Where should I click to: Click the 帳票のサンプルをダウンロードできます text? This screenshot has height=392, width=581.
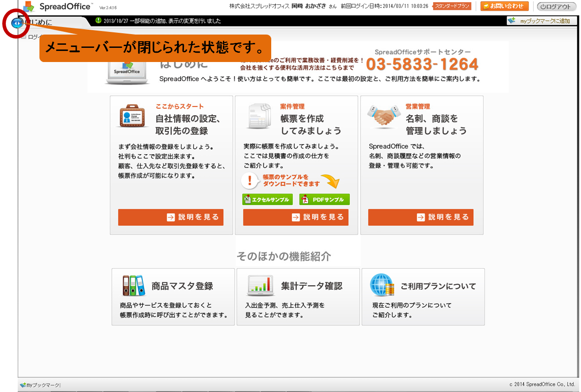point(291,180)
